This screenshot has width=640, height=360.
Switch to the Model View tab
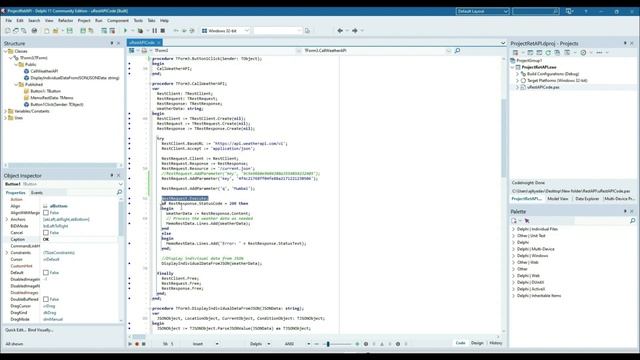click(x=558, y=199)
